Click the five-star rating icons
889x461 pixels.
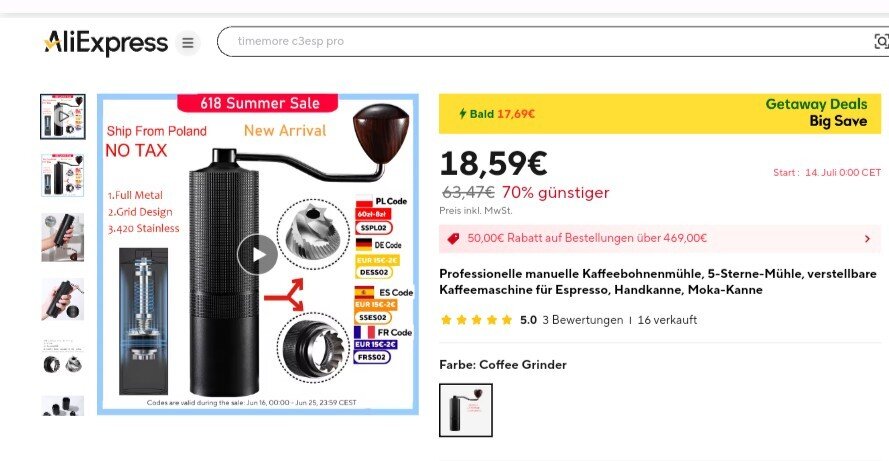(476, 320)
